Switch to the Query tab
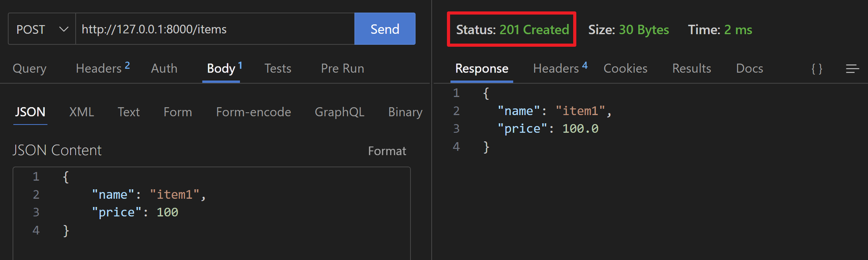The height and width of the screenshot is (260, 868). point(29,68)
